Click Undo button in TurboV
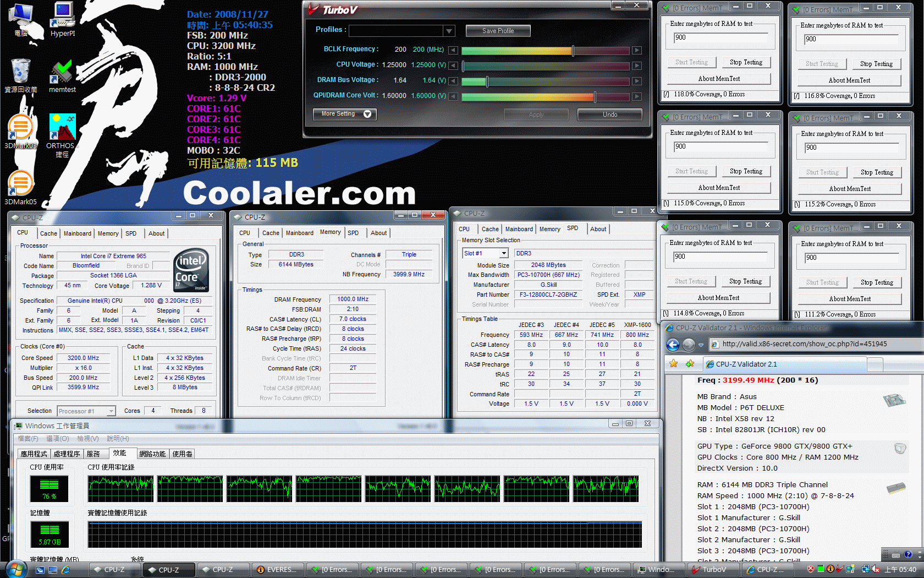Screen dimensions: 924x578 click(x=609, y=114)
